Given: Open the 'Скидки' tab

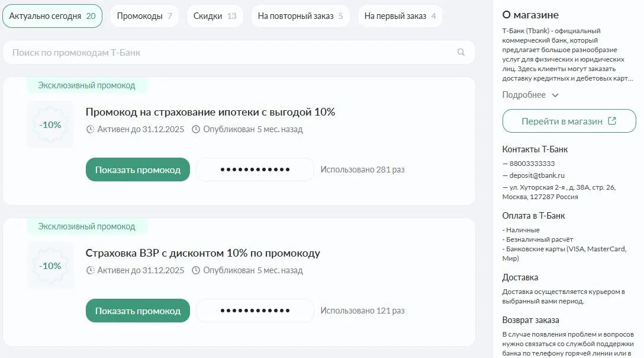Looking at the screenshot, I should [x=215, y=16].
